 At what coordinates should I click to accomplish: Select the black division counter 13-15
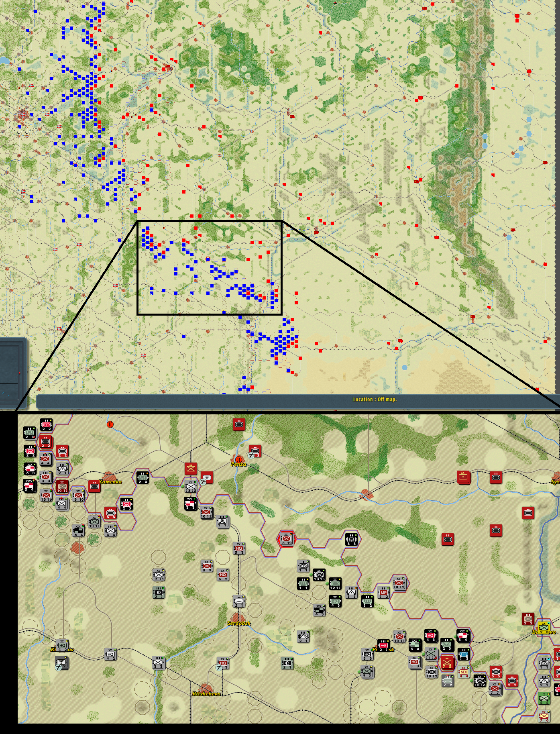point(319,575)
